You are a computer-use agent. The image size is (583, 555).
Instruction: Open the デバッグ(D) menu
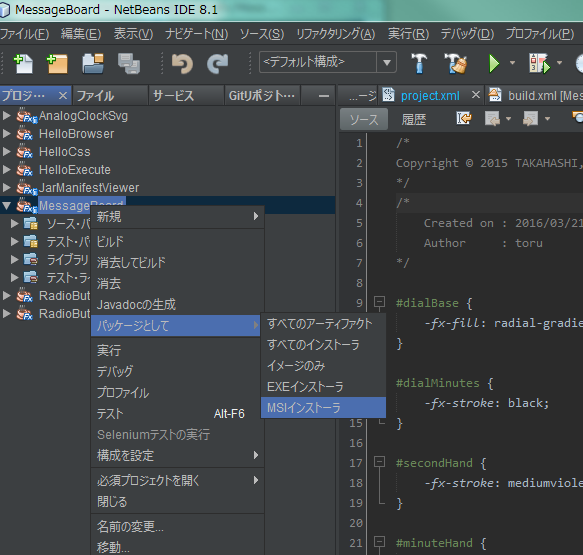(467, 34)
